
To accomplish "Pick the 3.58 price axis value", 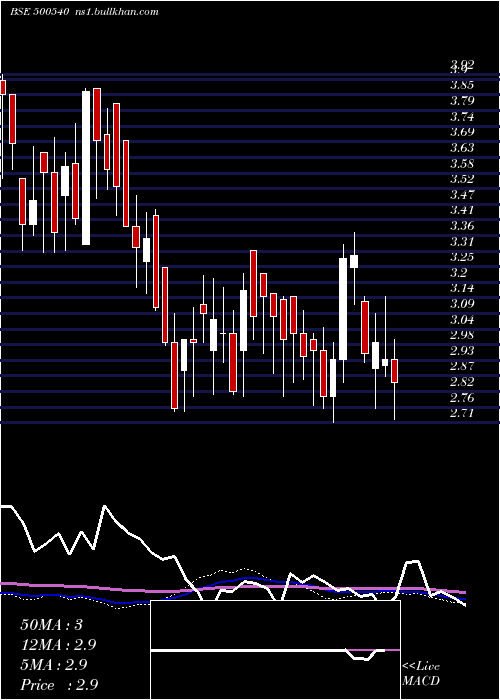I will (x=462, y=163).
